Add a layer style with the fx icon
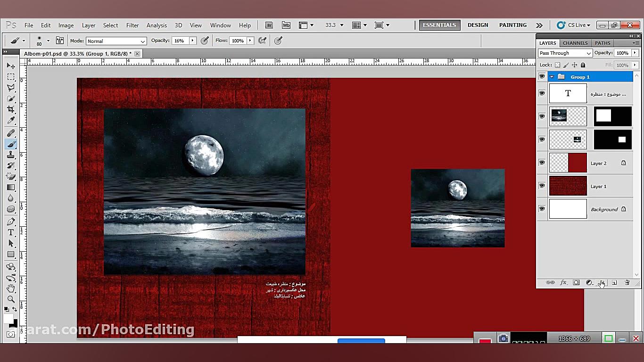 [563, 283]
